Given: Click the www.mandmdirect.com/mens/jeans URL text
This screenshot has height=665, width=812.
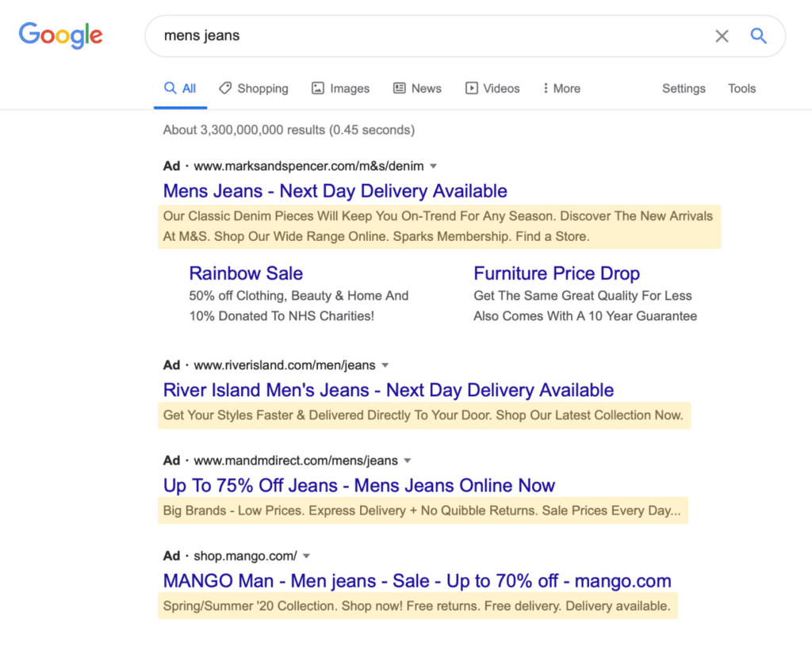Looking at the screenshot, I should coord(296,461).
